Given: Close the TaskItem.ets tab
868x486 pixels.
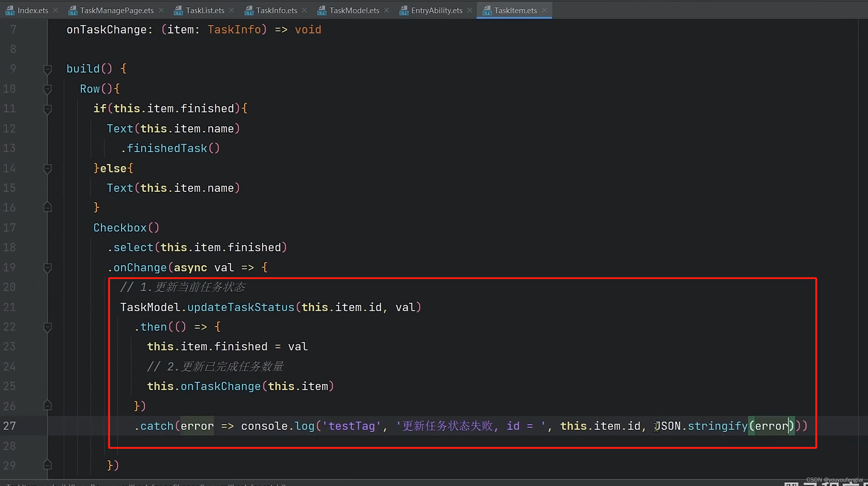Looking at the screenshot, I should pos(544,11).
